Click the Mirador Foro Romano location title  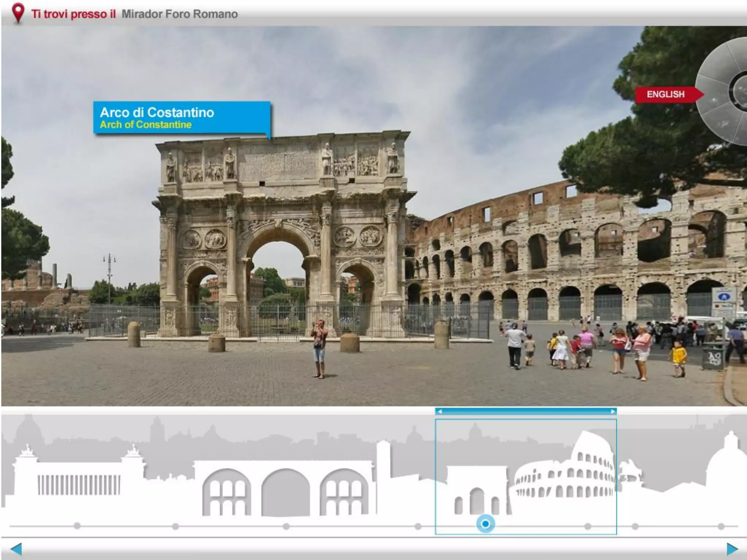click(x=179, y=14)
